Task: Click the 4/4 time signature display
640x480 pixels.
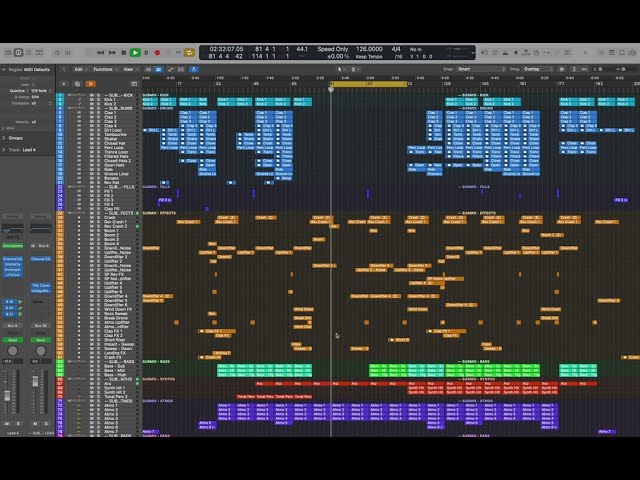Action: point(396,49)
